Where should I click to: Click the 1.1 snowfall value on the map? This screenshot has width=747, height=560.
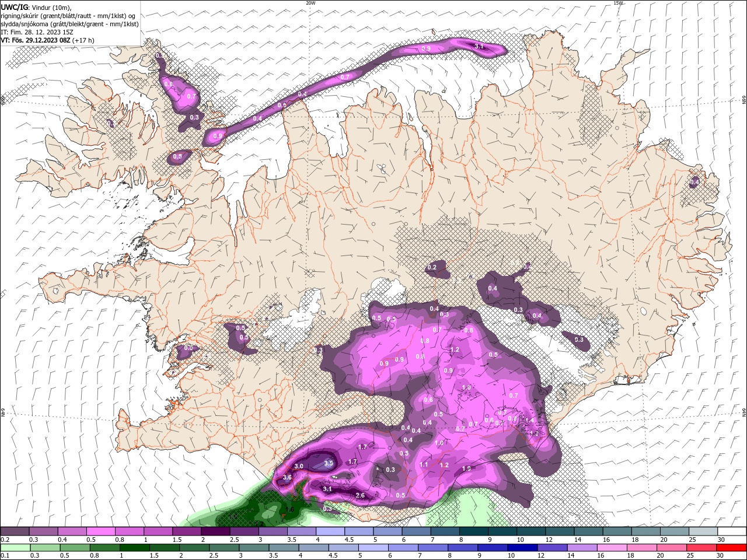click(x=424, y=465)
